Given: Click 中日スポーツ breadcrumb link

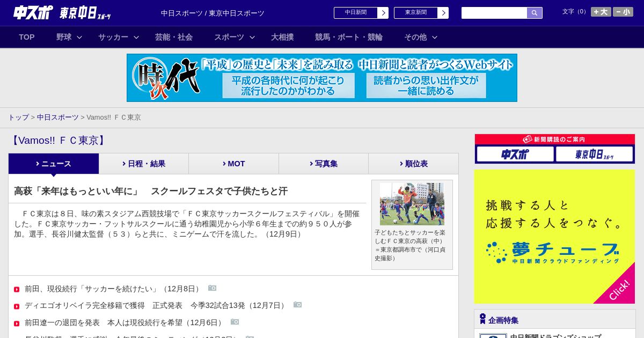Looking at the screenshot, I should coord(57,117).
